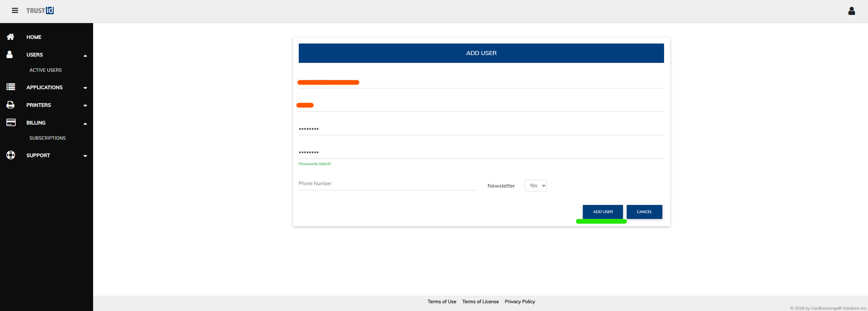
Task: Click the Support lifebuoy icon
Action: point(11,155)
